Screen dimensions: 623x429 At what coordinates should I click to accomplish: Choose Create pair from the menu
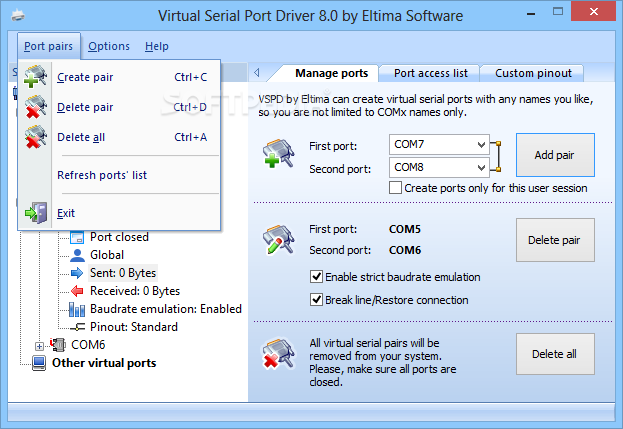click(x=119, y=77)
